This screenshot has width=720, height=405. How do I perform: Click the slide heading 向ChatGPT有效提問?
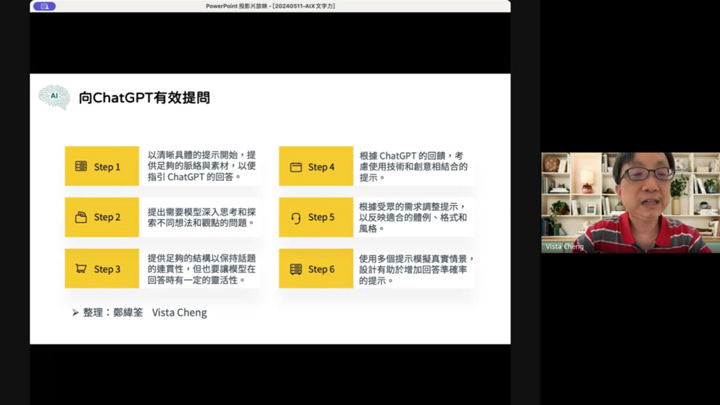pos(144,98)
